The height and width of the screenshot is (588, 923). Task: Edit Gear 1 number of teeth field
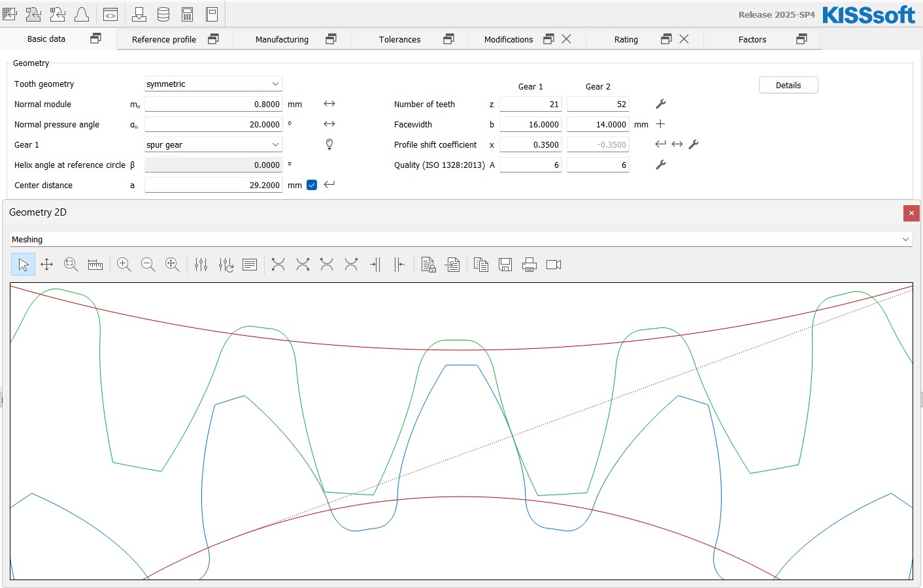pos(530,104)
